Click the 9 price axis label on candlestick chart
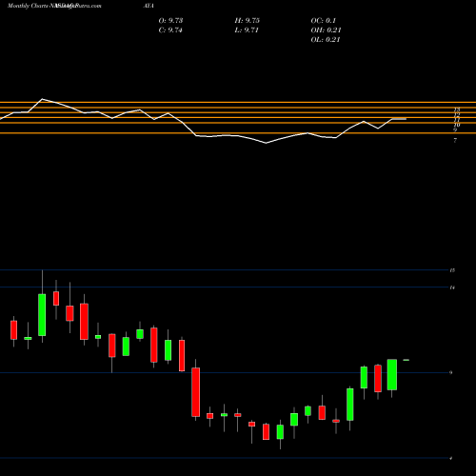476x476 pixels. point(451,373)
